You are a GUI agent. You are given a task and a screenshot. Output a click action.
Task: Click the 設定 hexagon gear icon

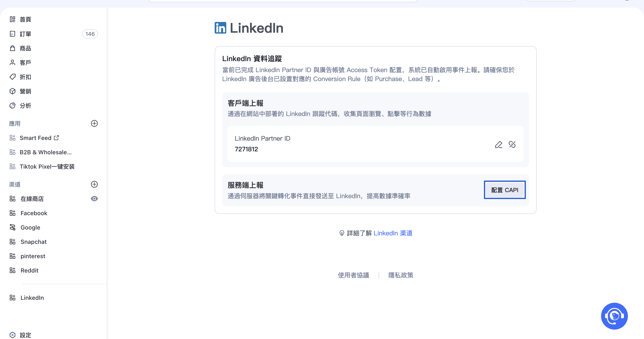pos(13,335)
